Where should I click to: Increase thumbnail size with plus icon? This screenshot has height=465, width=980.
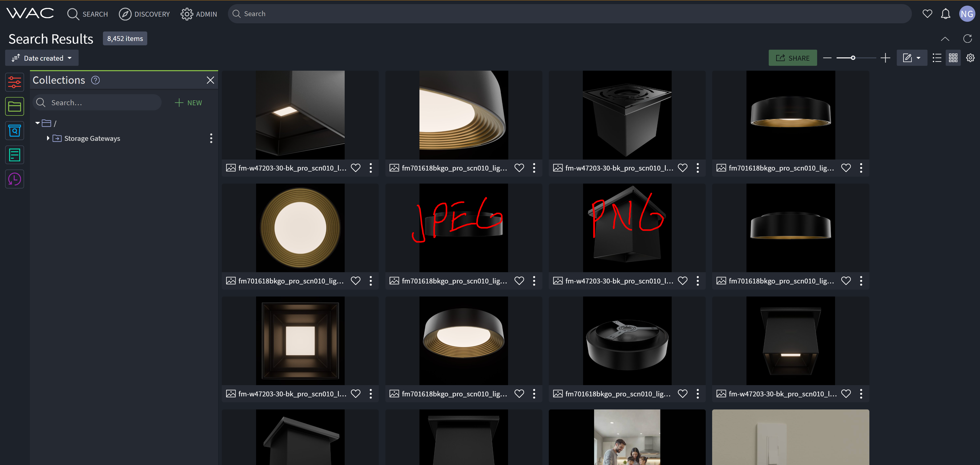885,58
